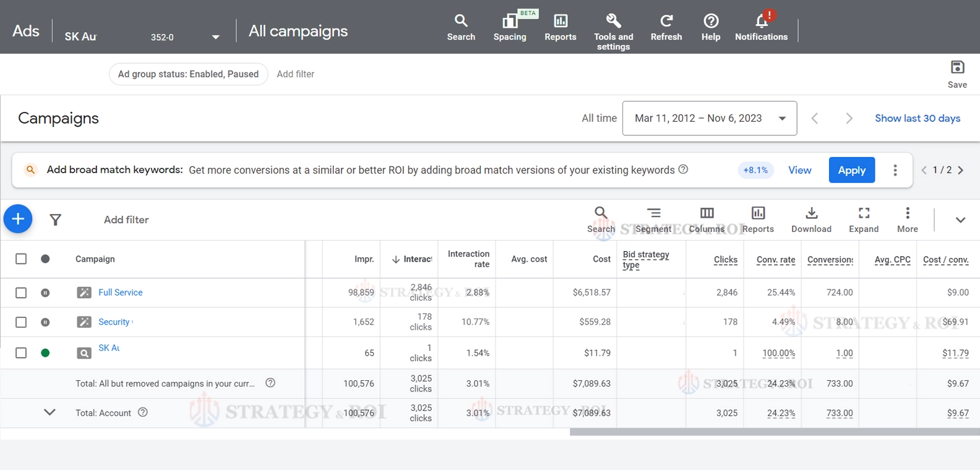Click the Download icon in table toolbar
Image resolution: width=980 pixels, height=470 pixels.
coord(811,213)
